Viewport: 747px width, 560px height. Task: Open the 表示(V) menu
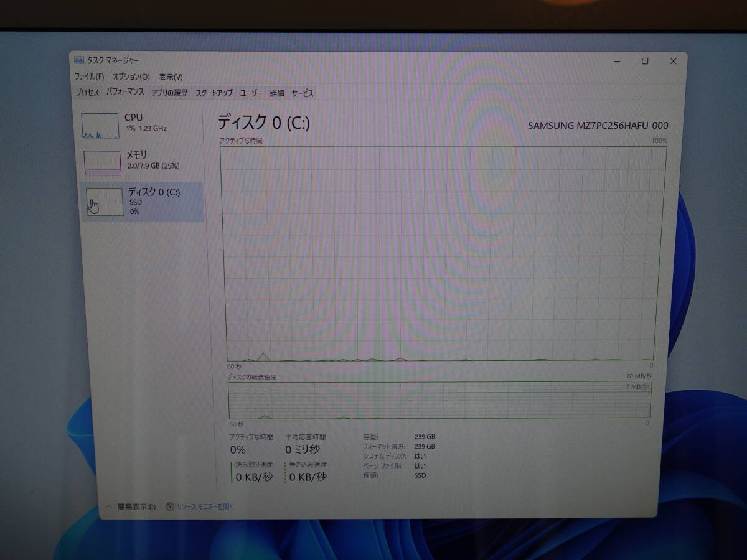tap(171, 77)
